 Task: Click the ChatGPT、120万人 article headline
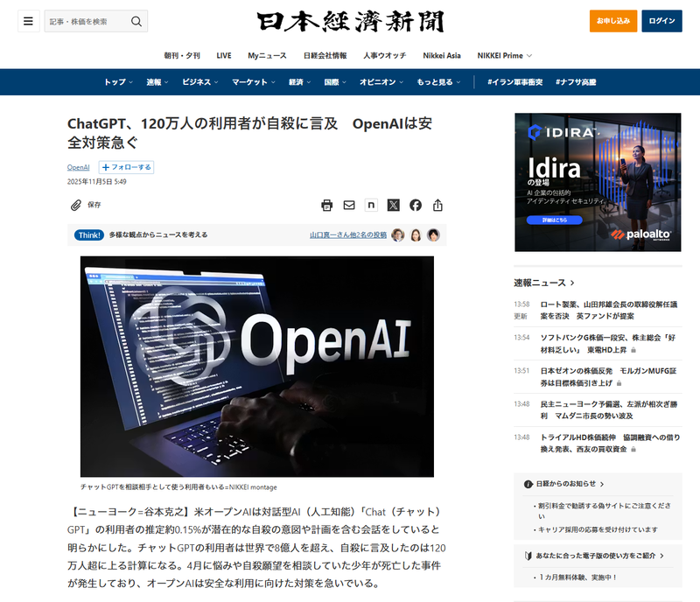coord(250,133)
